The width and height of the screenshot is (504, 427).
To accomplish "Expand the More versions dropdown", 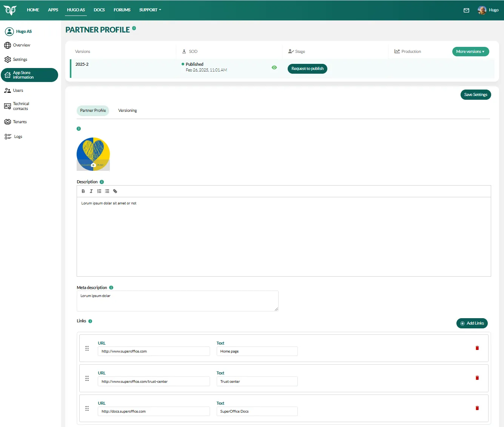I will pyautogui.click(x=470, y=51).
